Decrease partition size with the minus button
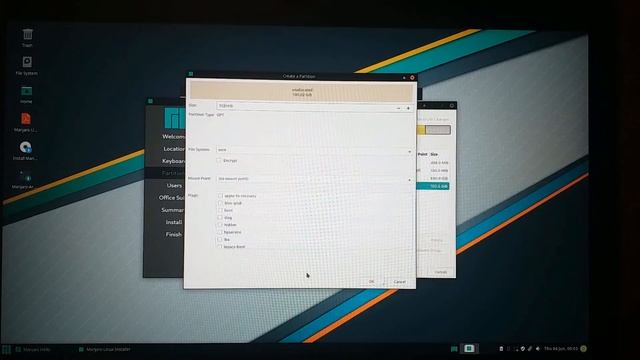Image resolution: width=640 pixels, height=360 pixels. 398,108
